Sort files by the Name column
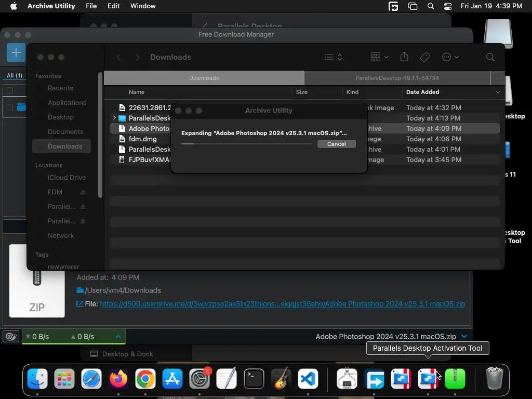The width and height of the screenshot is (532, 399). tap(137, 92)
